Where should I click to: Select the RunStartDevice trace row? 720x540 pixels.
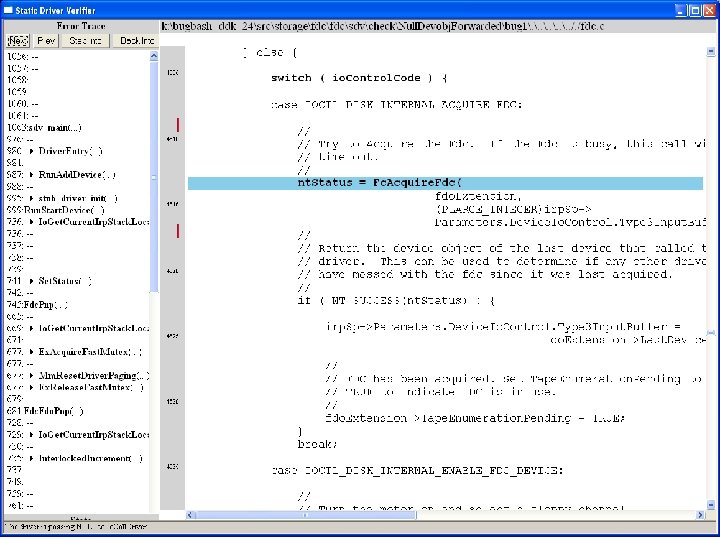56,210
